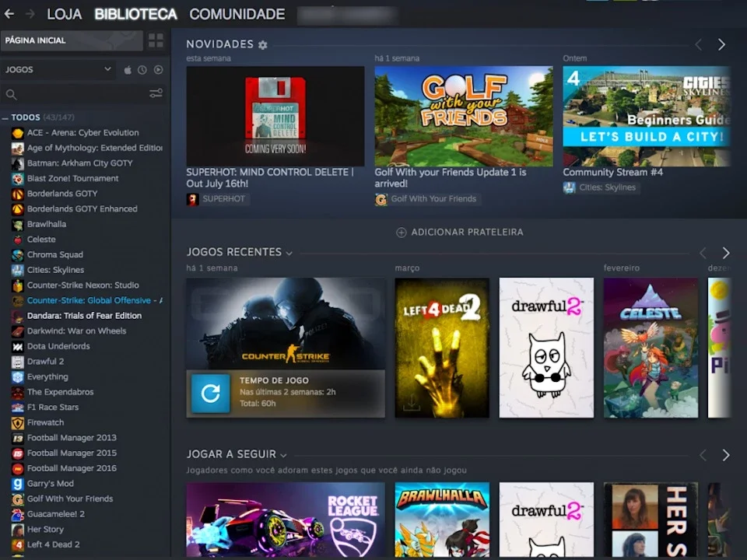Open the Cities Skylines Beginners Guide thumbnail
747x560 pixels.
click(647, 116)
